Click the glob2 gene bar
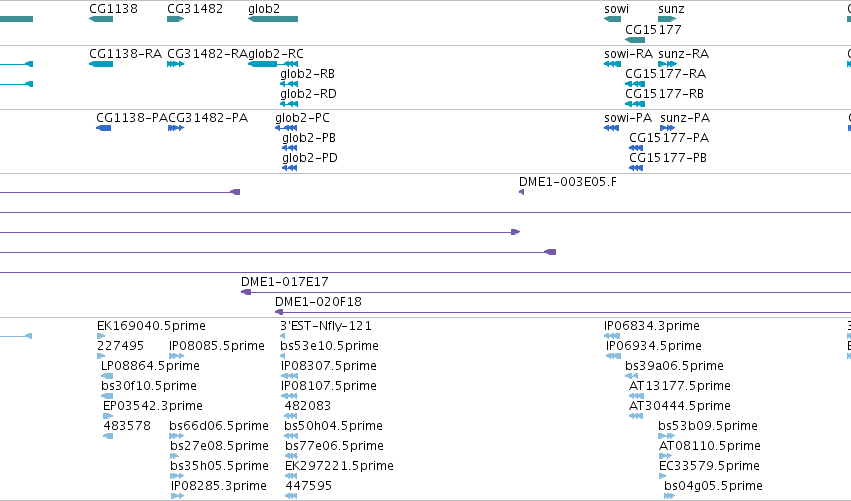 (x=273, y=19)
